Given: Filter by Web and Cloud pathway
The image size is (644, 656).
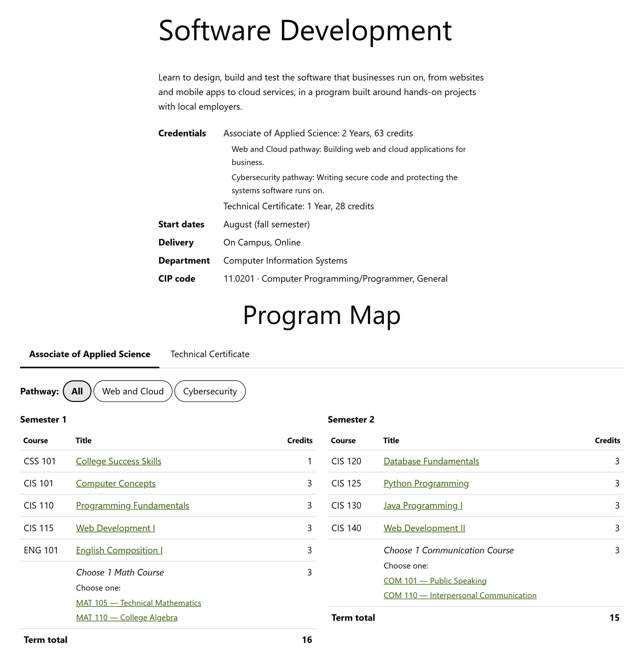Looking at the screenshot, I should pyautogui.click(x=133, y=391).
